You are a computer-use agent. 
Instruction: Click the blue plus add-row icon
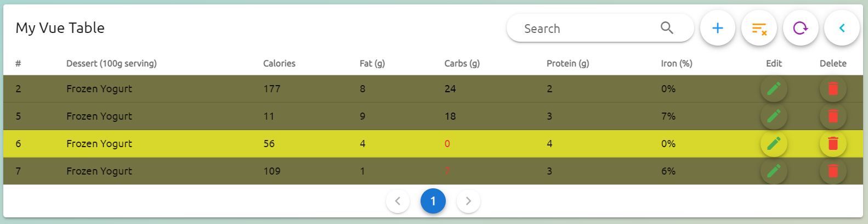tap(717, 28)
